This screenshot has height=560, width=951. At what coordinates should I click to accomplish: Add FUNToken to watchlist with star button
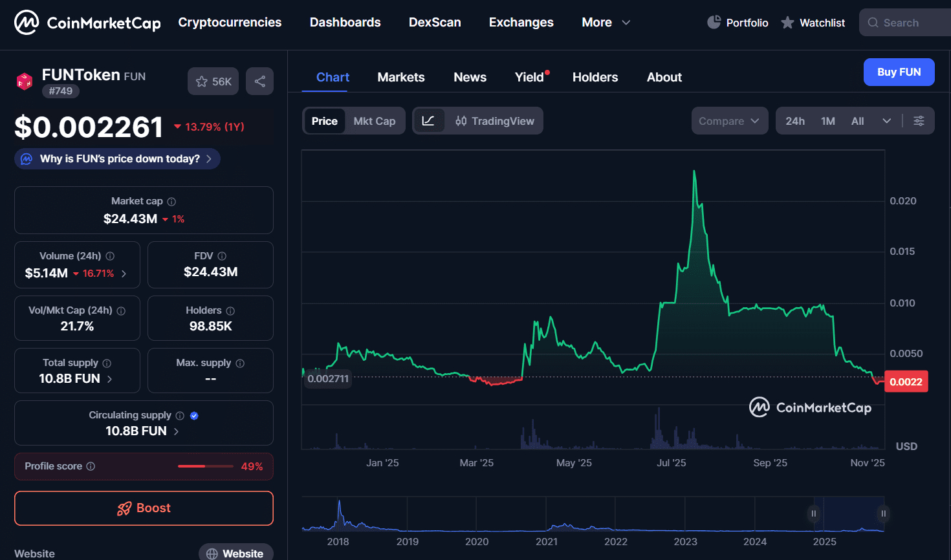click(213, 81)
